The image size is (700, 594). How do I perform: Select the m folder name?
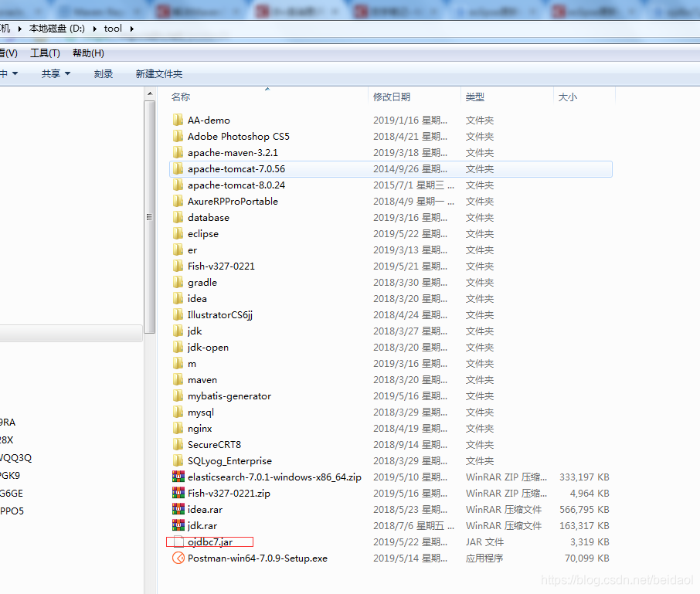tap(192, 364)
